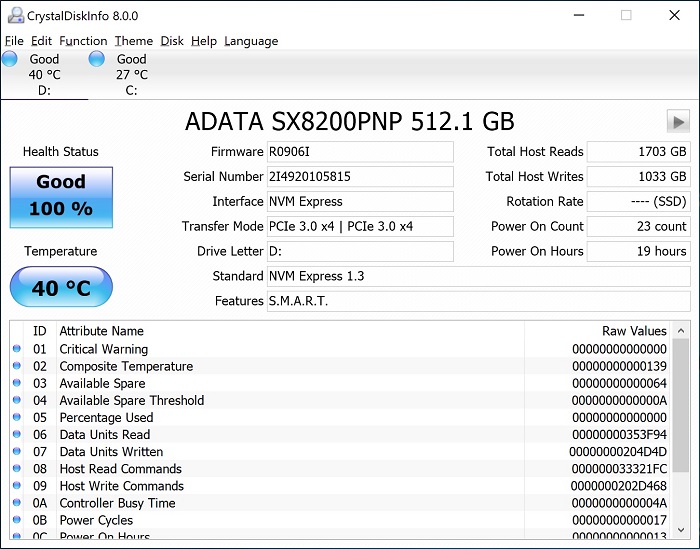The image size is (700, 549).
Task: Click the blue status orb for drive D:
Action: [9, 59]
